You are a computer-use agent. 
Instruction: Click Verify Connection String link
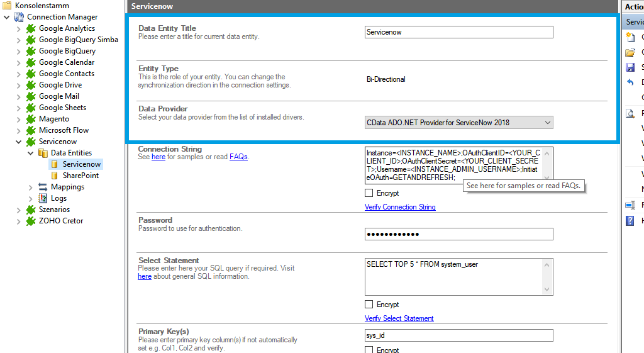400,207
